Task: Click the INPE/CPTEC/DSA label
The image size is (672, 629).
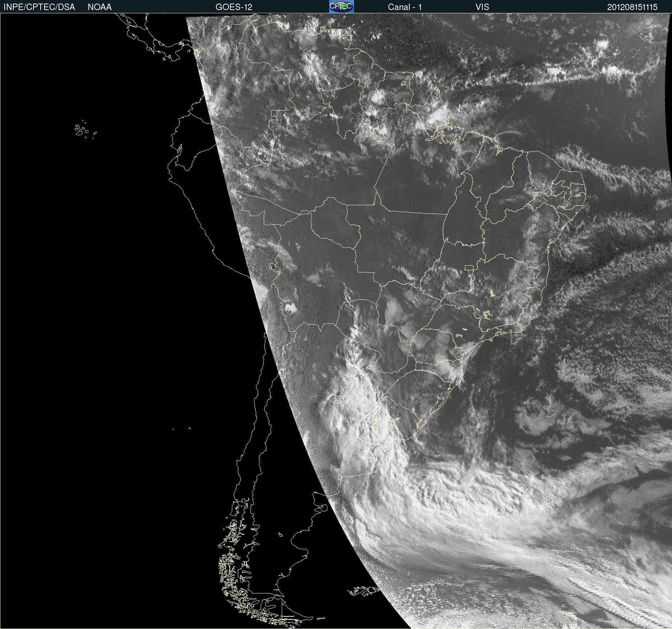Action: 39,7
